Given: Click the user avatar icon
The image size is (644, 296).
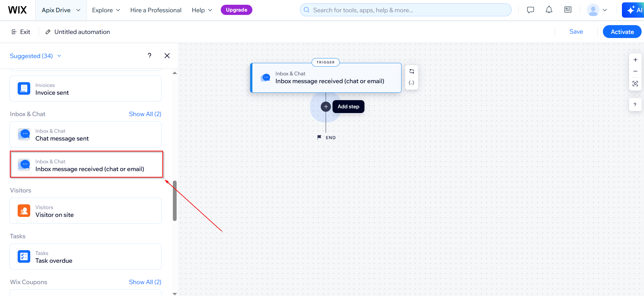Looking at the screenshot, I should (x=593, y=10).
